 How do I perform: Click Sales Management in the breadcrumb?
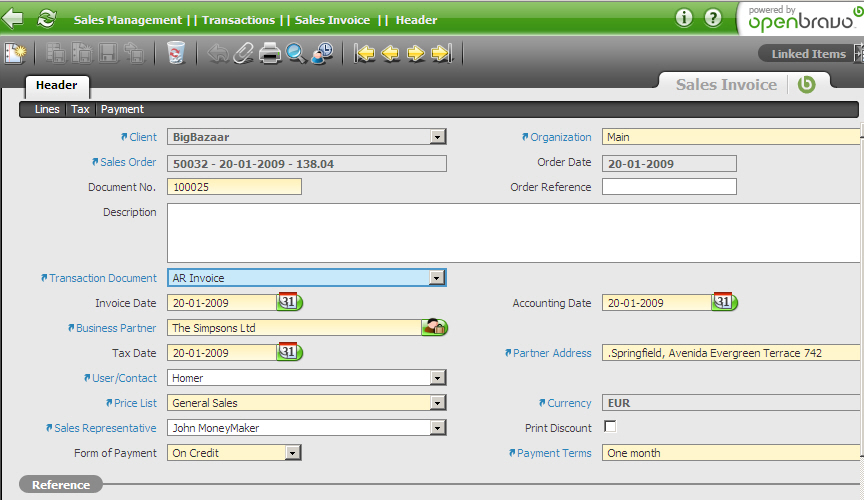[x=127, y=20]
